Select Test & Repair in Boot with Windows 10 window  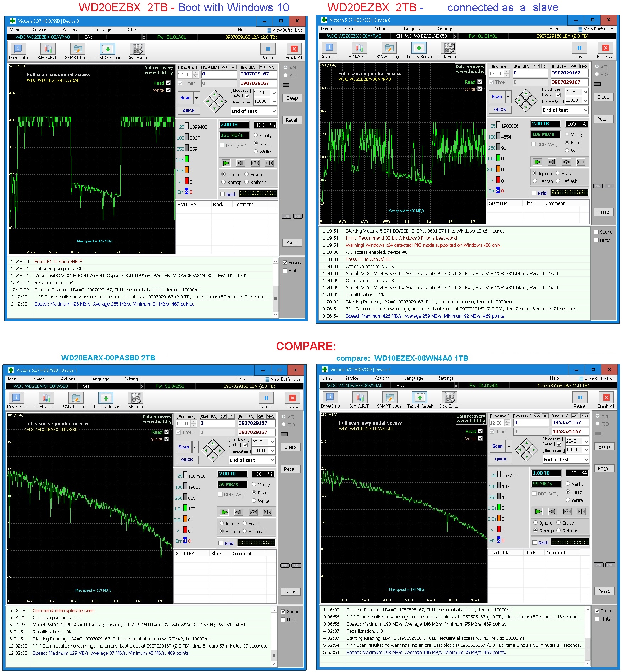pos(108,51)
